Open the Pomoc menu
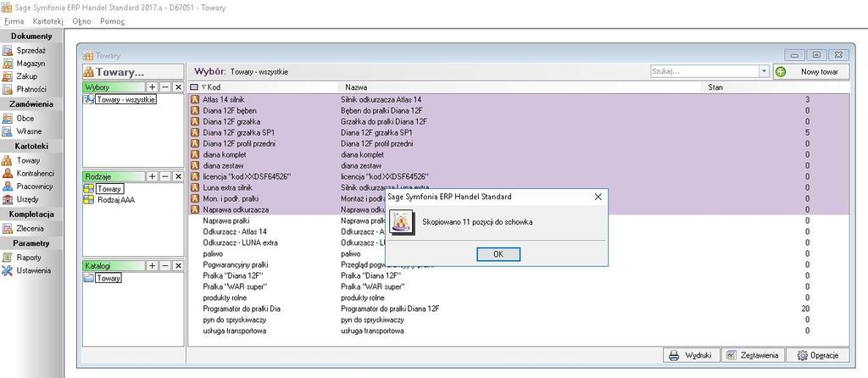This screenshot has width=868, height=378. (x=113, y=21)
